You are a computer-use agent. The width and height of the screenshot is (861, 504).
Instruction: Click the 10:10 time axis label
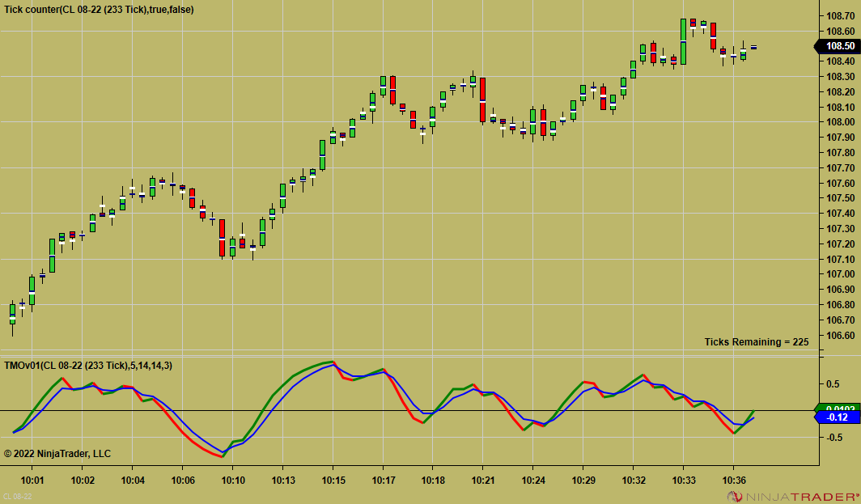coord(233,481)
